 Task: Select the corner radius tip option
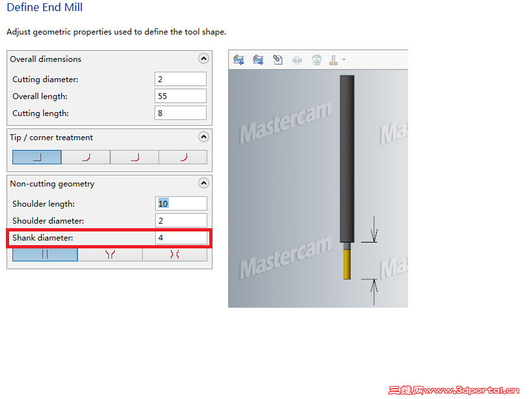click(x=134, y=157)
